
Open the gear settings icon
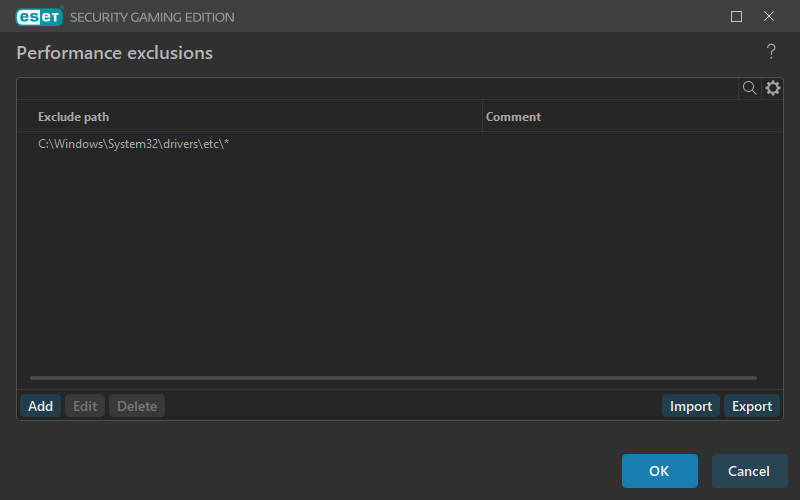pyautogui.click(x=772, y=88)
